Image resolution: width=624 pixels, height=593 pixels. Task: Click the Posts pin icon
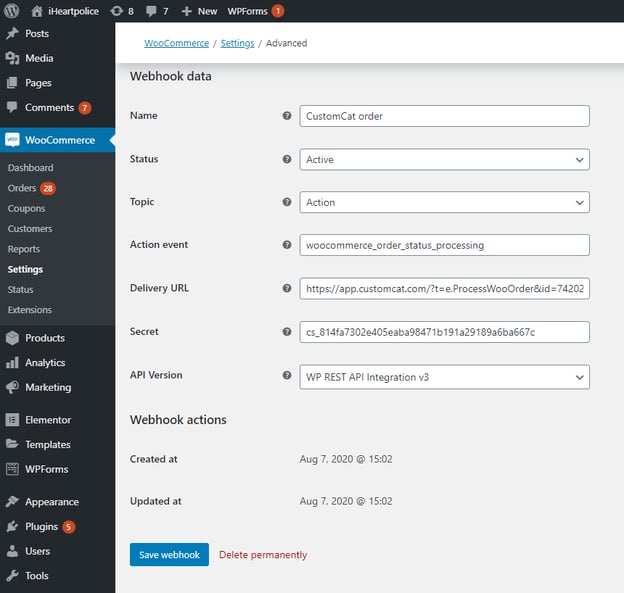tap(12, 33)
